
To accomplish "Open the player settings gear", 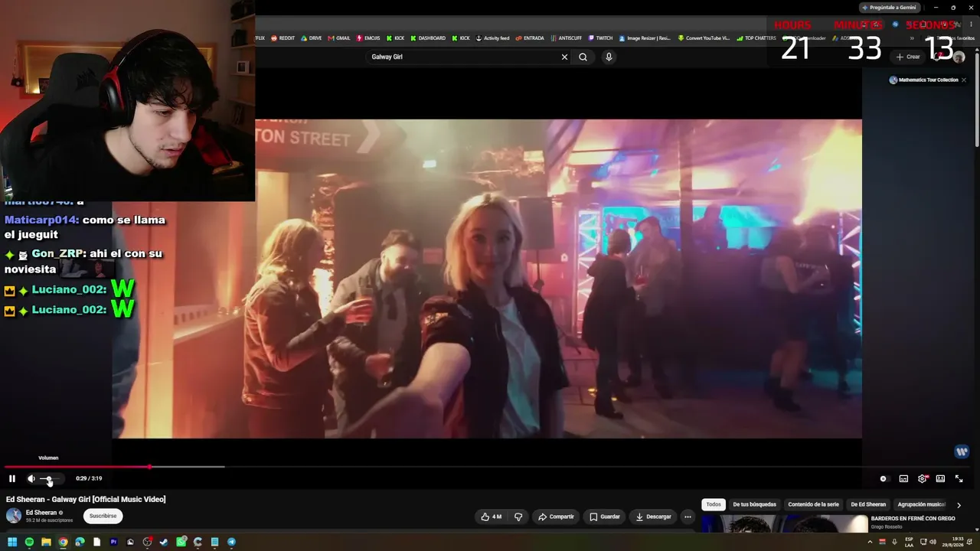I will pos(923,479).
